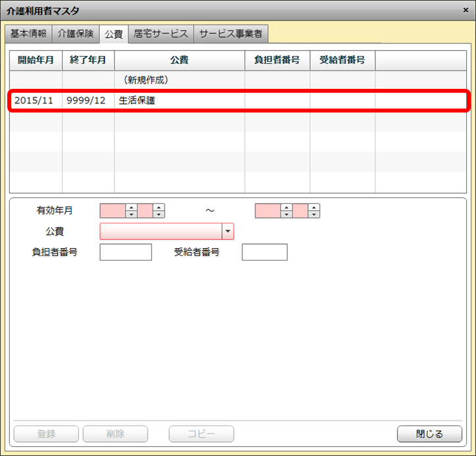Select the 居宅サービス tab

point(161,34)
